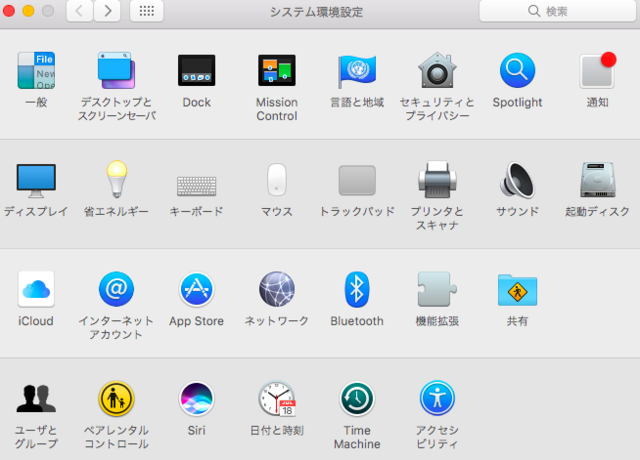Open the Dock preferences icon
The image size is (640, 460).
(196, 71)
